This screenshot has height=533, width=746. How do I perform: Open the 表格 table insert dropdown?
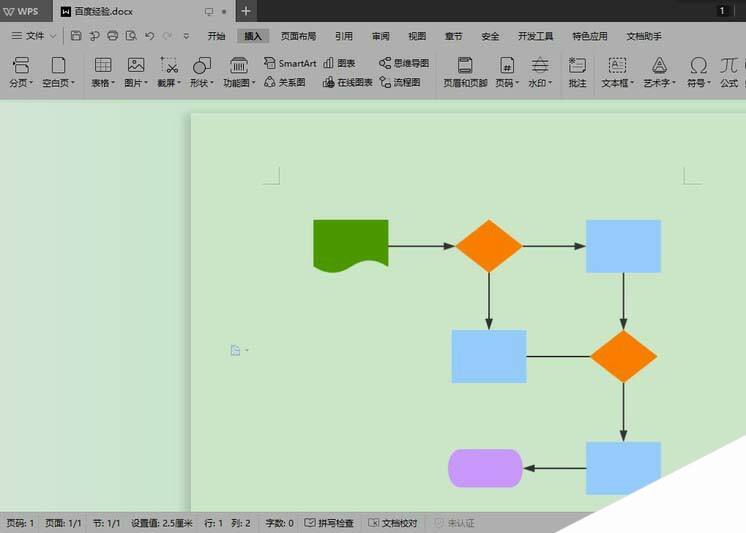103,72
